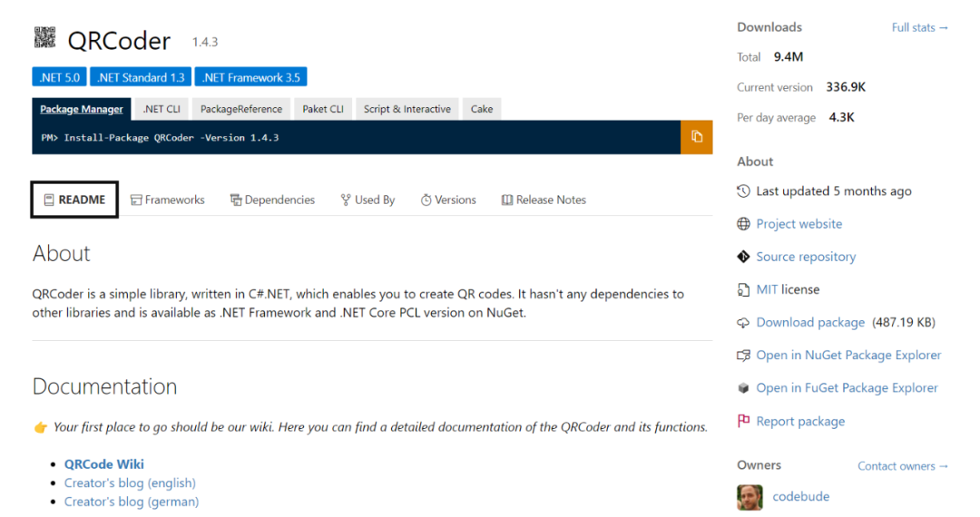Click the Documentation heading

pos(104,386)
